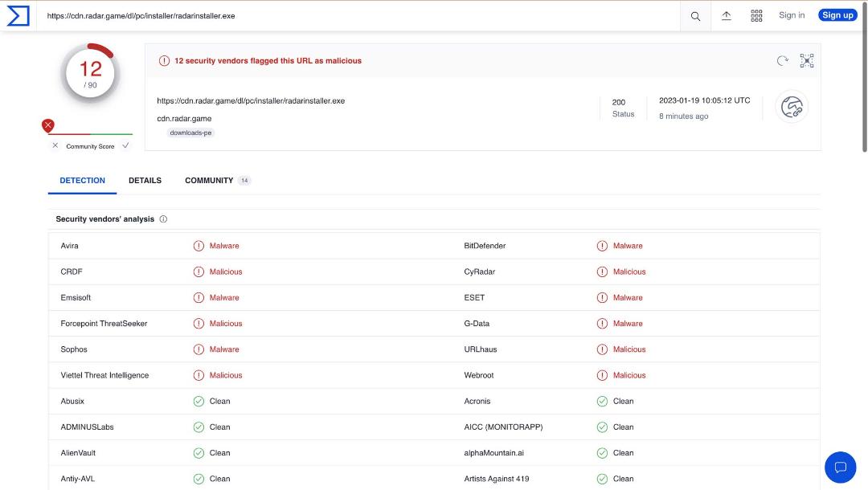868x490 pixels.
Task: Click the G-Data vendor name
Action: 477,324
